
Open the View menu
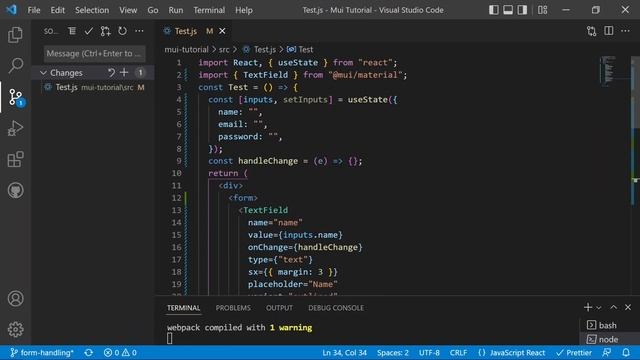[128, 10]
